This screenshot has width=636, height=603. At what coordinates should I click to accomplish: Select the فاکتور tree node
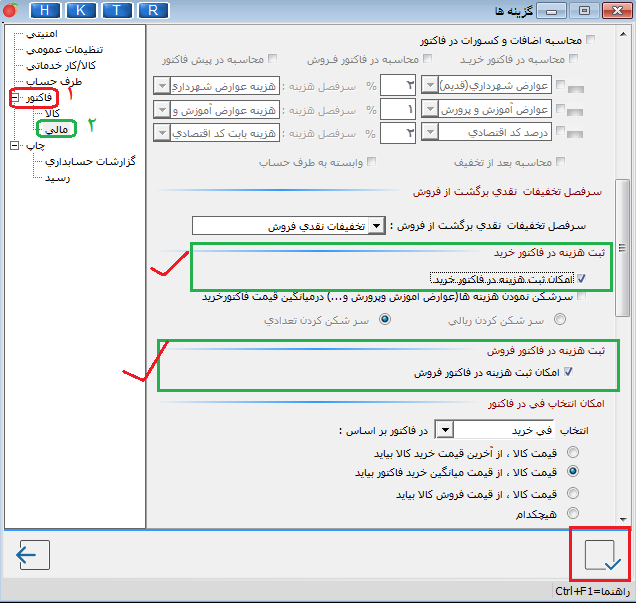(39, 98)
